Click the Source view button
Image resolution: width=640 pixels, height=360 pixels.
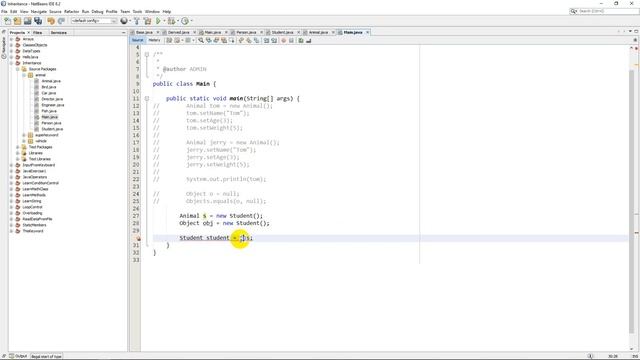(x=138, y=40)
